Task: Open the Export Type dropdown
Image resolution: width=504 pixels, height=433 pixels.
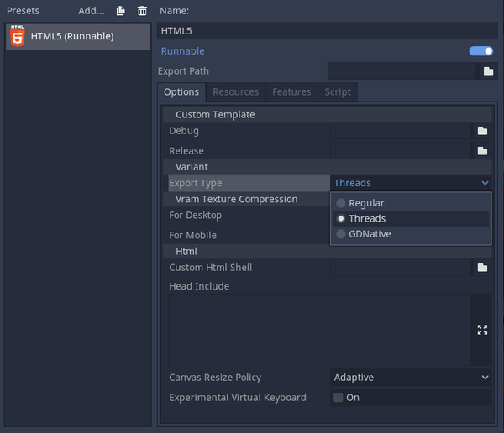Action: 411,183
